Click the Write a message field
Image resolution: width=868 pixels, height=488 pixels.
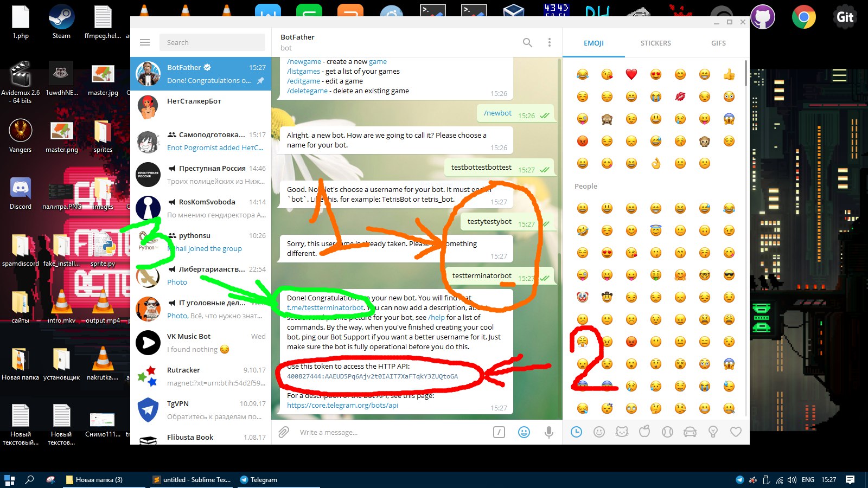391,432
